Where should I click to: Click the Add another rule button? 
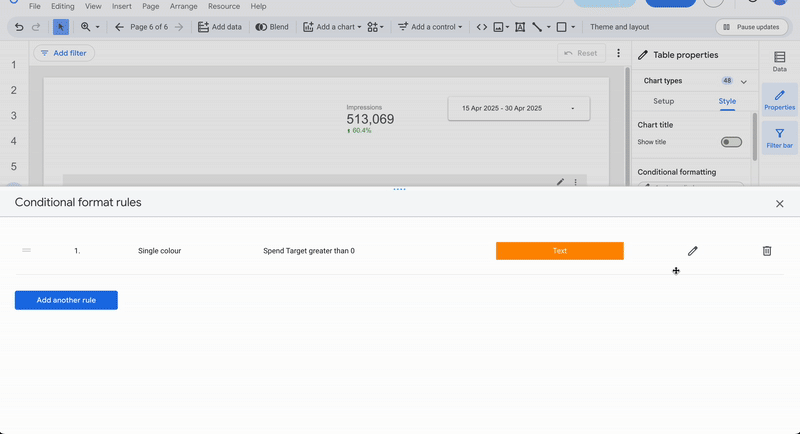[66, 300]
